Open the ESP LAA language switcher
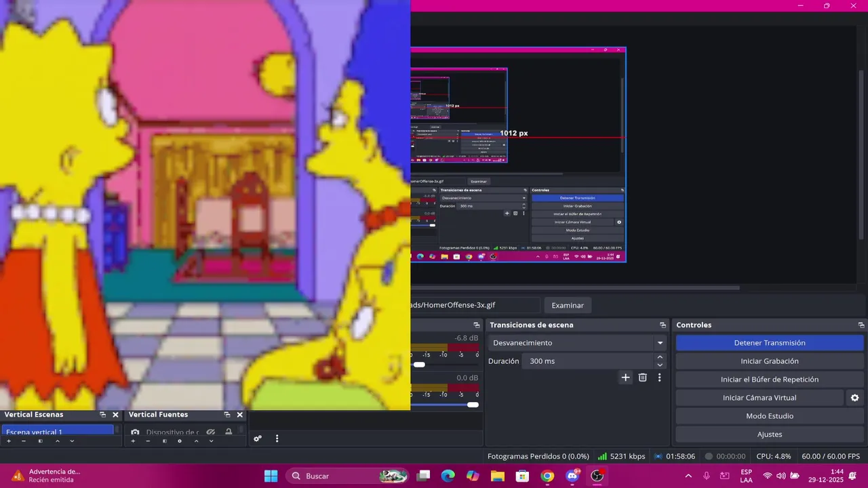Viewport: 868px width, 488px height. [746, 476]
